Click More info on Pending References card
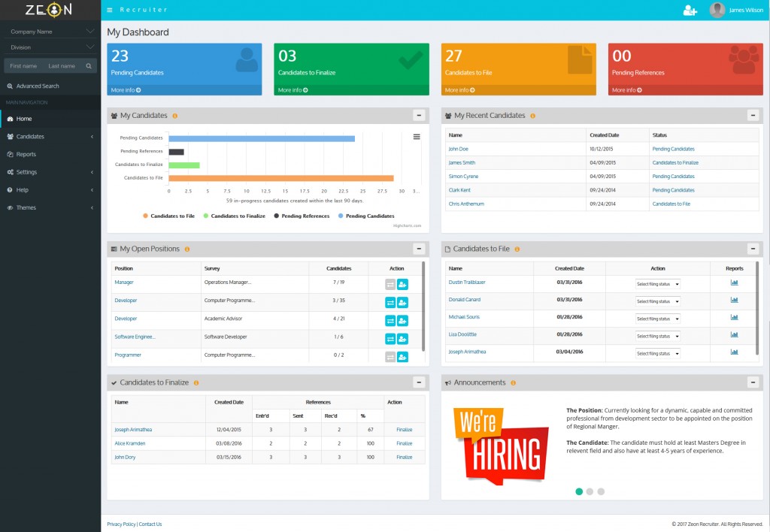The width and height of the screenshot is (770, 532). coord(626,90)
